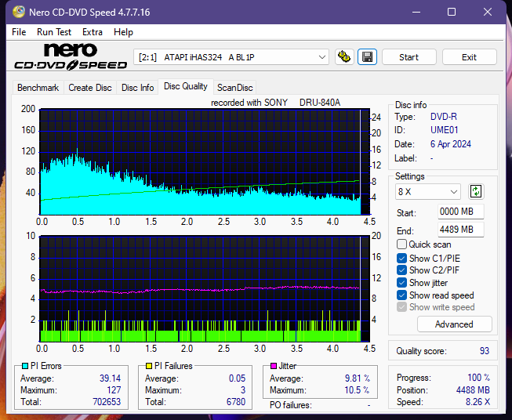Click the End position field 4489 MB

pos(461,230)
